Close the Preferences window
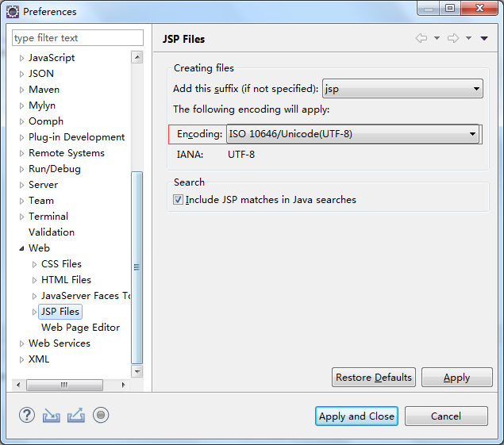Viewport: 504px width, 445px height. coord(479,8)
